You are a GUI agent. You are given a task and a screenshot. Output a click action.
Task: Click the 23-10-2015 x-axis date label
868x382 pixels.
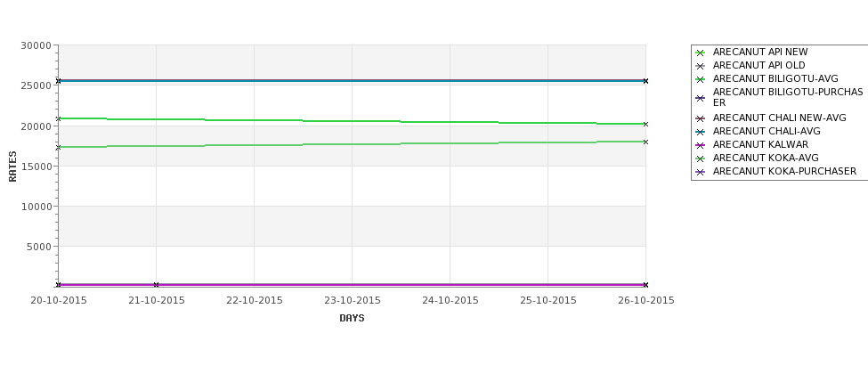(x=352, y=301)
